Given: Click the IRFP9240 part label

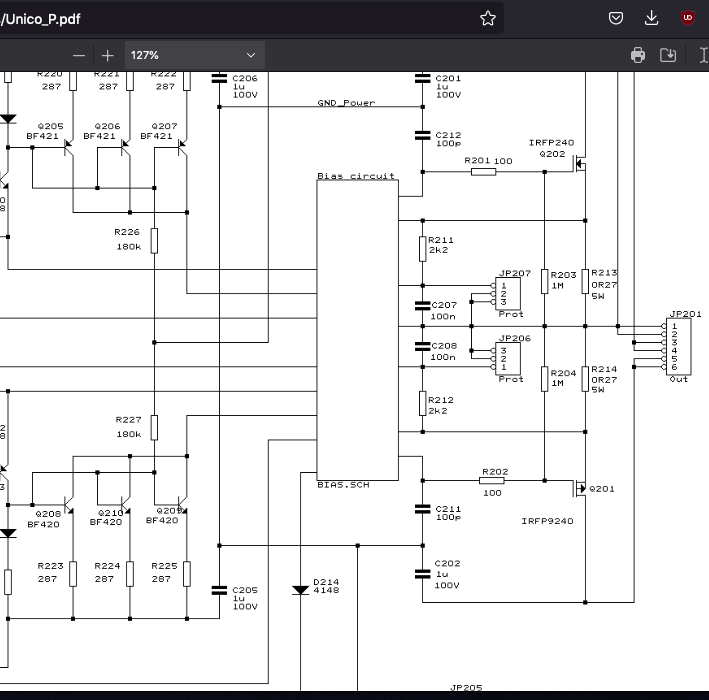Looking at the screenshot, I should (547, 521).
